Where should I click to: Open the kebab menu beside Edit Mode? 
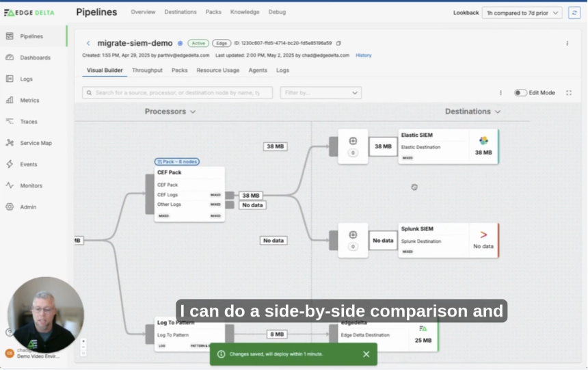tap(500, 93)
